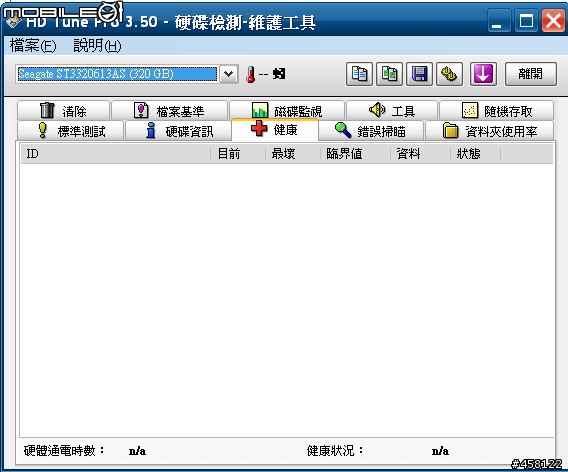Select the 健康 tab
The height and width of the screenshot is (472, 568).
275,129
